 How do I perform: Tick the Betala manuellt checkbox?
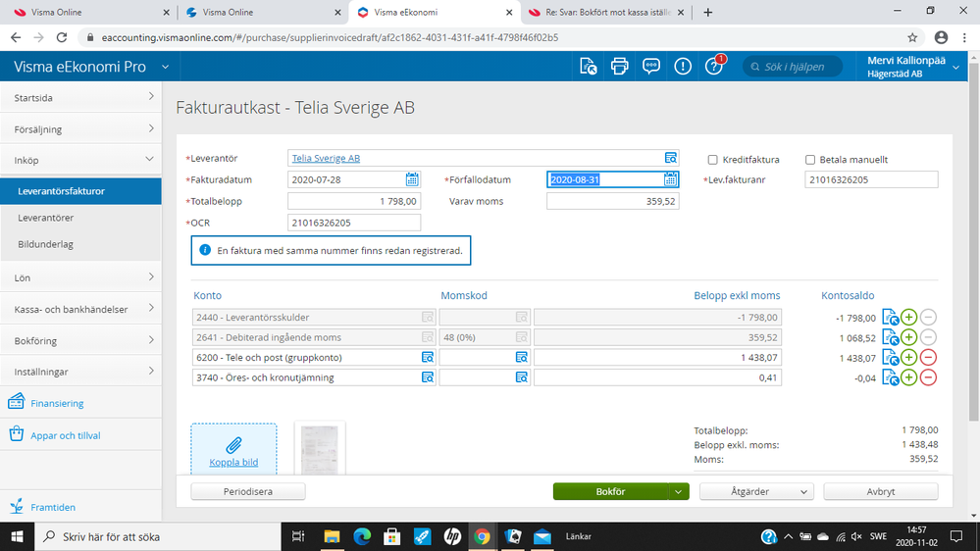(810, 160)
